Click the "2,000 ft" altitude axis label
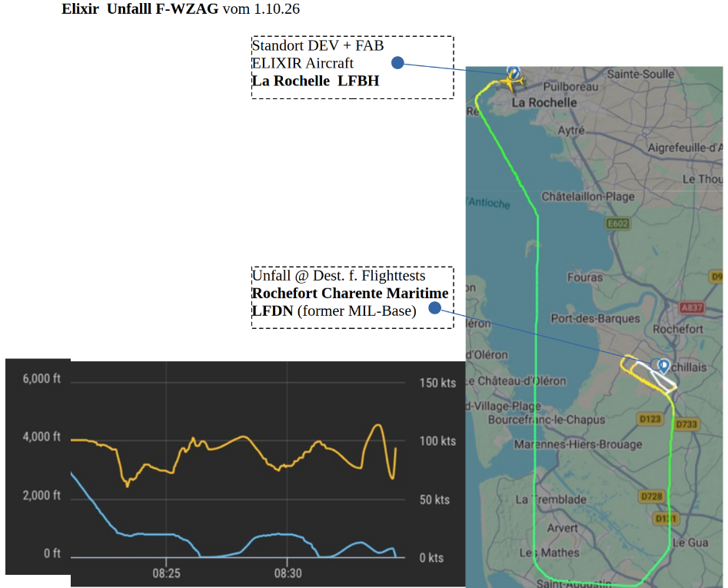728x588 pixels. [x=42, y=496]
